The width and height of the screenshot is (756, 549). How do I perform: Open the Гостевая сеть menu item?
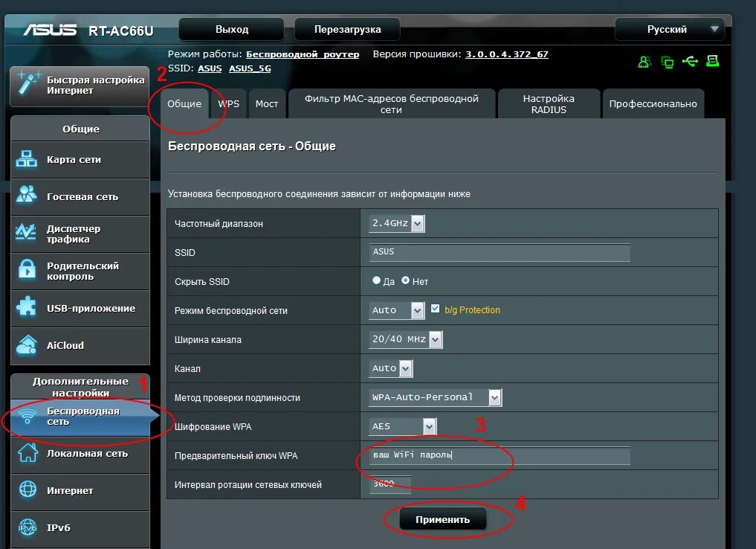[x=80, y=197]
